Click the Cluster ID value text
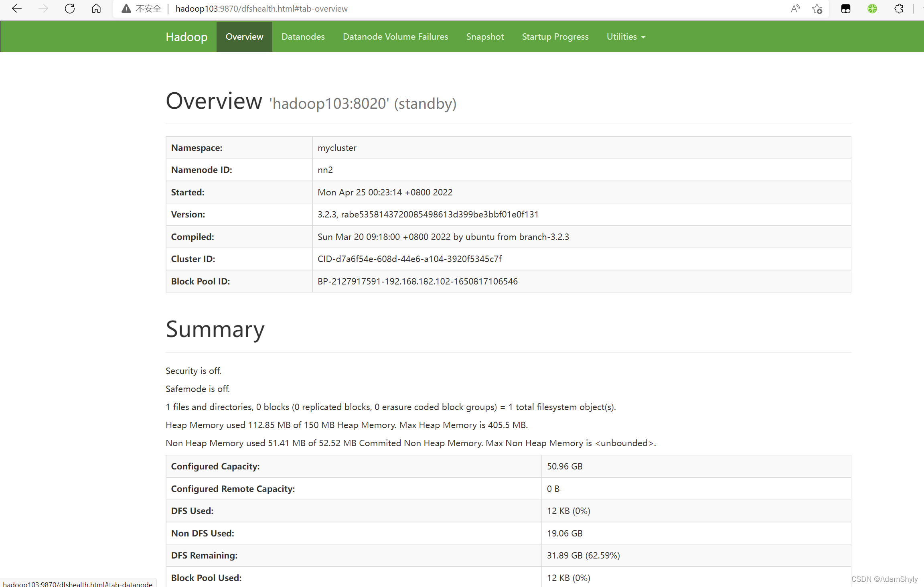This screenshot has height=587, width=924. (x=409, y=259)
